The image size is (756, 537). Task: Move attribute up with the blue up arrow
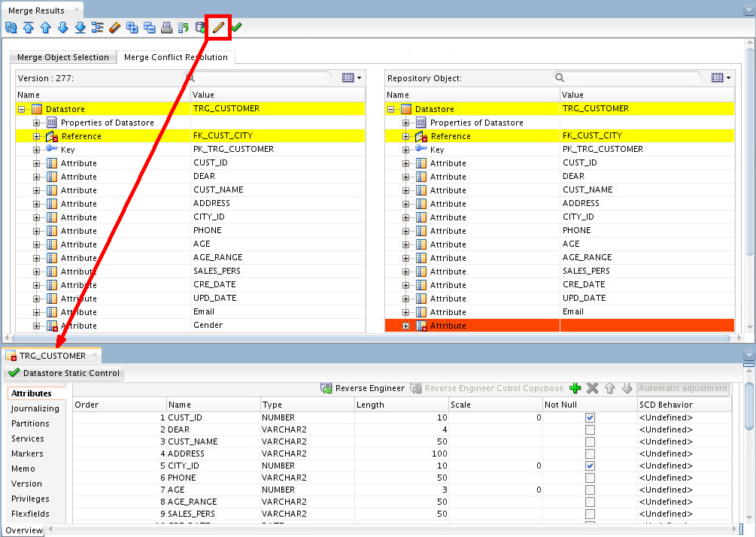point(610,388)
